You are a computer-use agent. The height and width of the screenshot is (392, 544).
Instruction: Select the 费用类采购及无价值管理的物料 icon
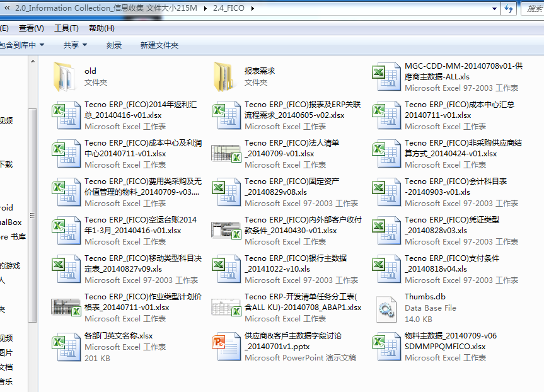coord(66,192)
